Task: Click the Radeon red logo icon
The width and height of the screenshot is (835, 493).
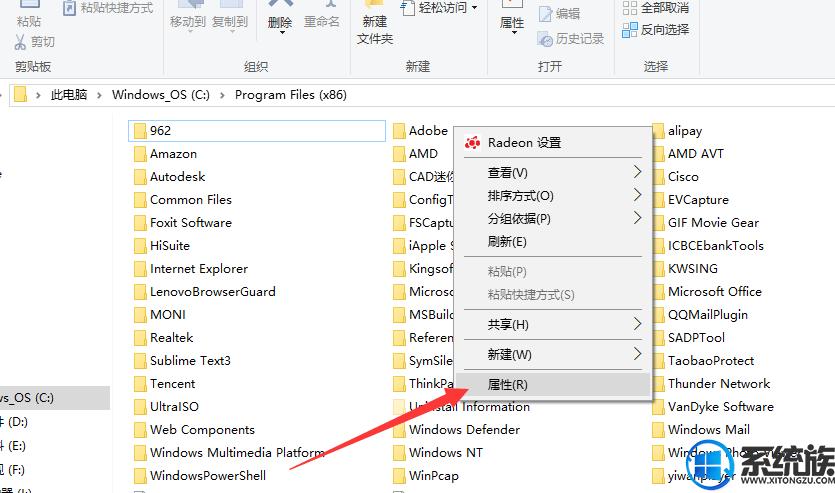Action: (472, 143)
